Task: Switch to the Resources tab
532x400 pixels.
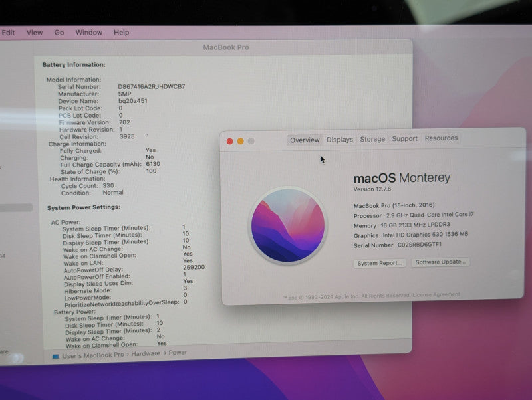Action: [441, 138]
